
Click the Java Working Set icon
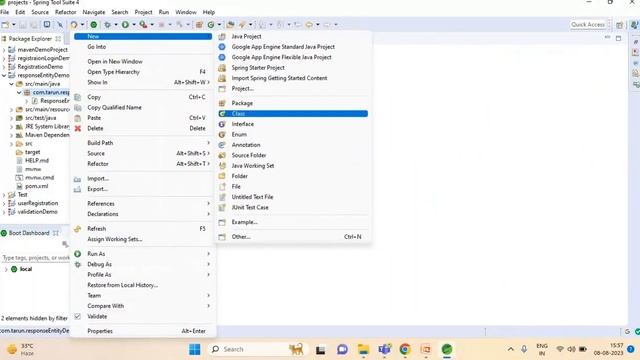(x=222, y=166)
